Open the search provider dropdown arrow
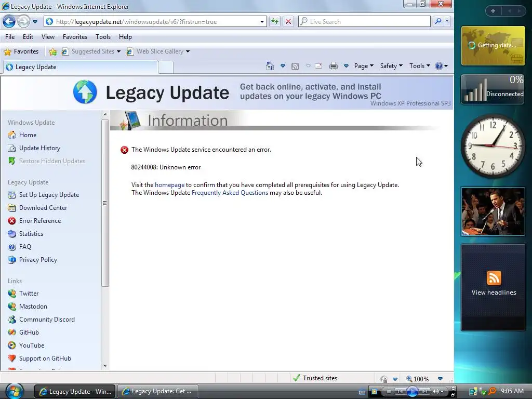The height and width of the screenshot is (399, 532). click(447, 22)
